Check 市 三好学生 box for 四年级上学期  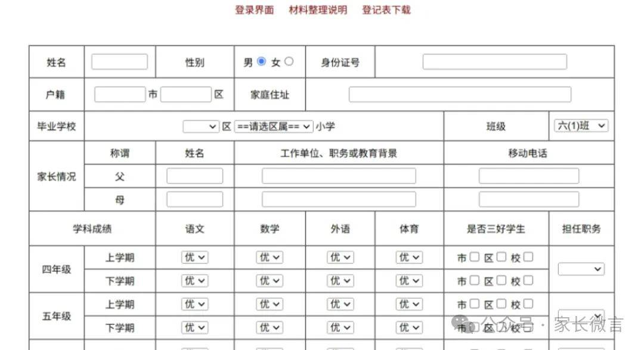[x=474, y=257]
